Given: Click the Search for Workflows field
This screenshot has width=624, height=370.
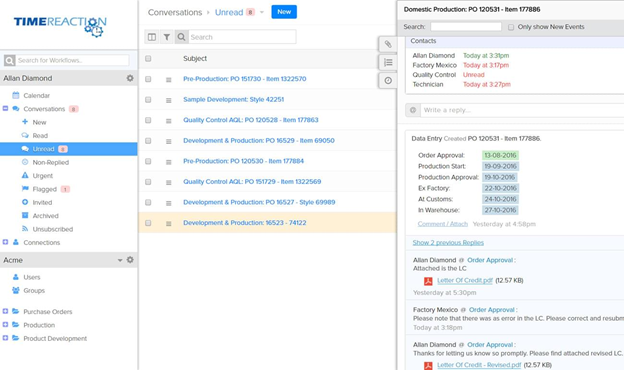Looking at the screenshot, I should (73, 60).
